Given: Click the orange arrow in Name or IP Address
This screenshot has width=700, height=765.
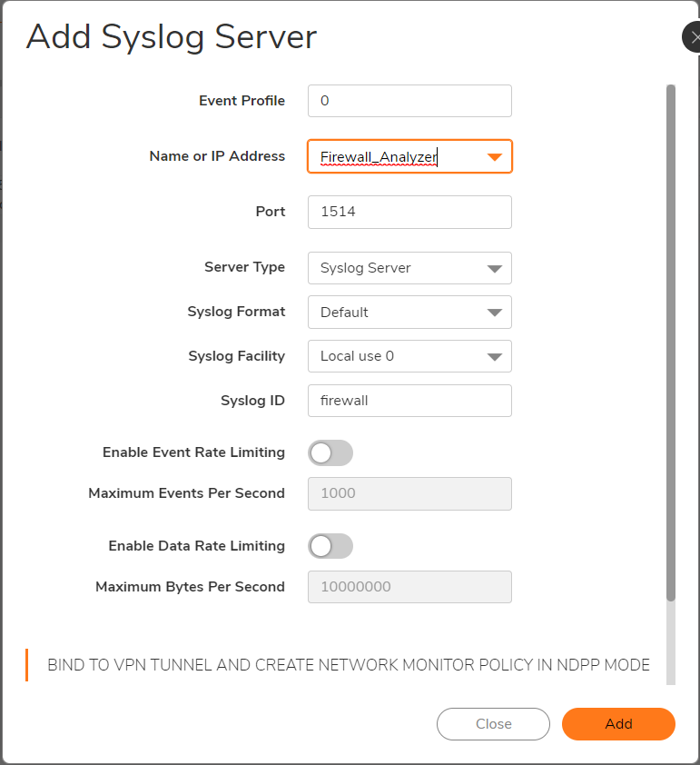Looking at the screenshot, I should pyautogui.click(x=494, y=157).
